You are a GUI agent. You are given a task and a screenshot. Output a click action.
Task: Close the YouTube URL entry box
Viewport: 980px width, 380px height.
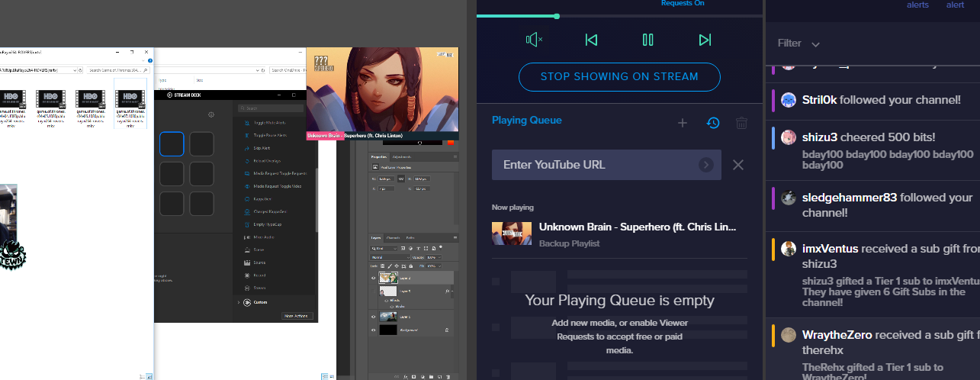pyautogui.click(x=738, y=165)
